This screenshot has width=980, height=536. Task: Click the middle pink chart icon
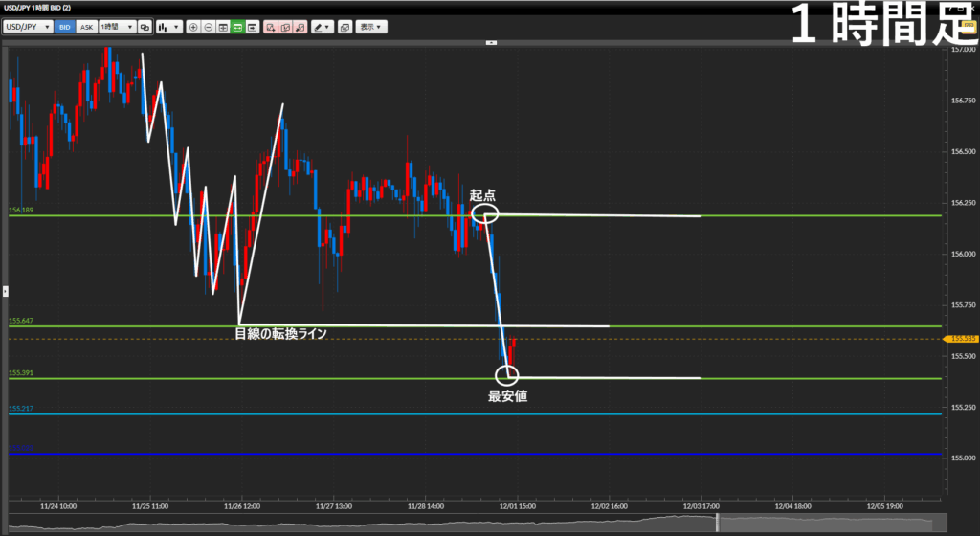pos(285,27)
